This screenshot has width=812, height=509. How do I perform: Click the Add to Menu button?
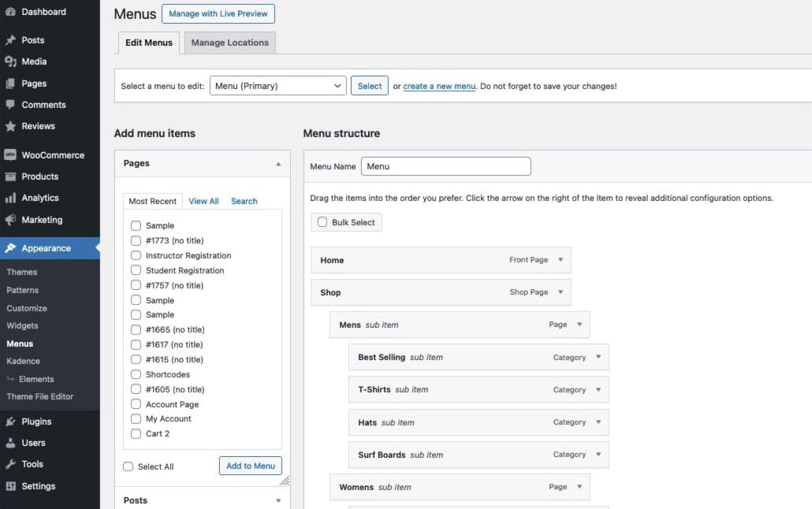250,466
